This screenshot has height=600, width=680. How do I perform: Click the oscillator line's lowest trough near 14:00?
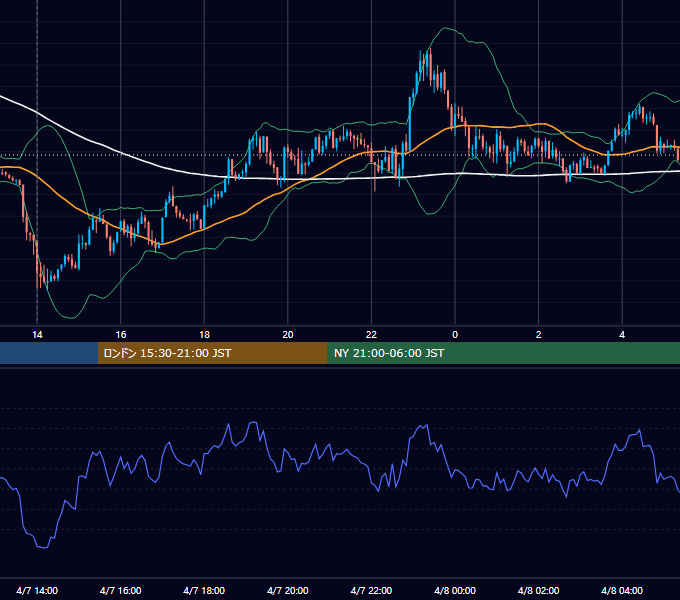[x=45, y=548]
